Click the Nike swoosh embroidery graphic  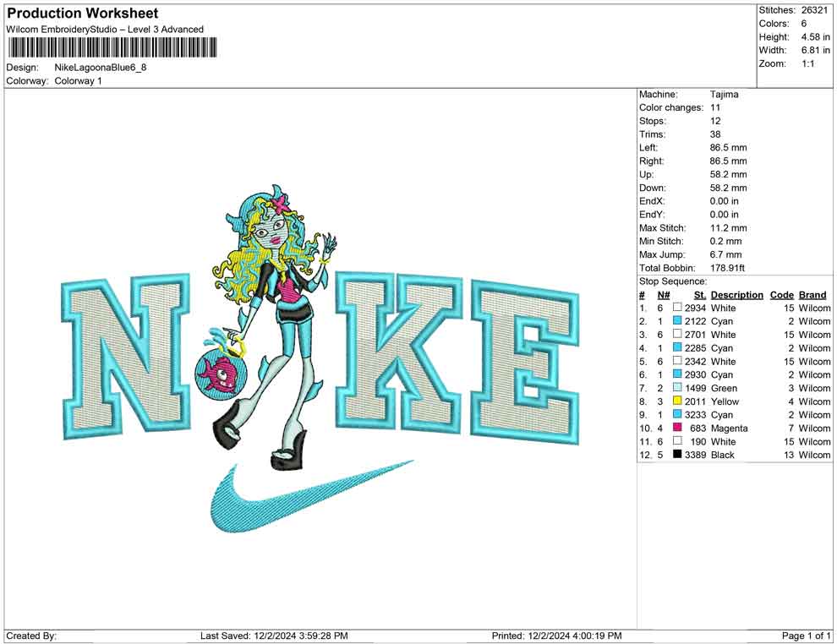[312, 496]
